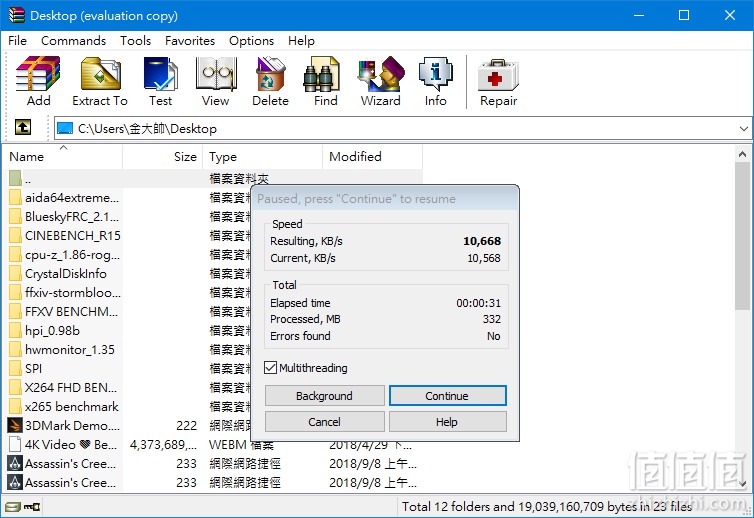Click the Add archive toolbar icon
The height and width of the screenshot is (518, 754).
click(38, 74)
